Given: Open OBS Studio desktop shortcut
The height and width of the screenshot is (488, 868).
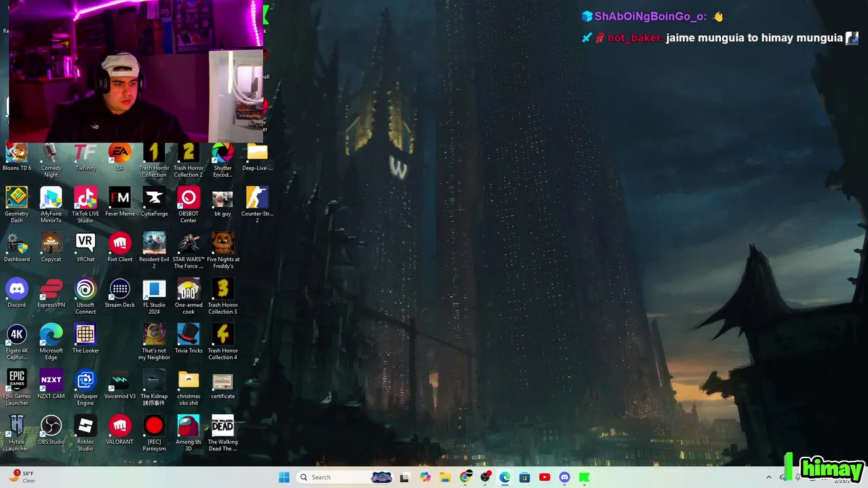Looking at the screenshot, I should 51,429.
